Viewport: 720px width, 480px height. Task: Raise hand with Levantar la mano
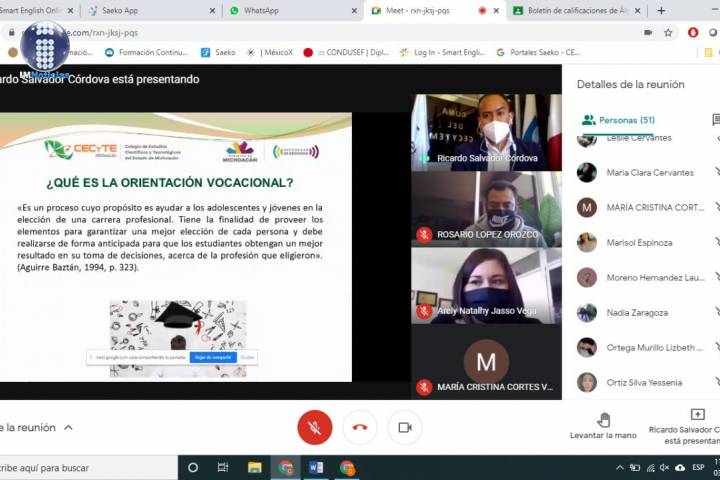(x=603, y=426)
